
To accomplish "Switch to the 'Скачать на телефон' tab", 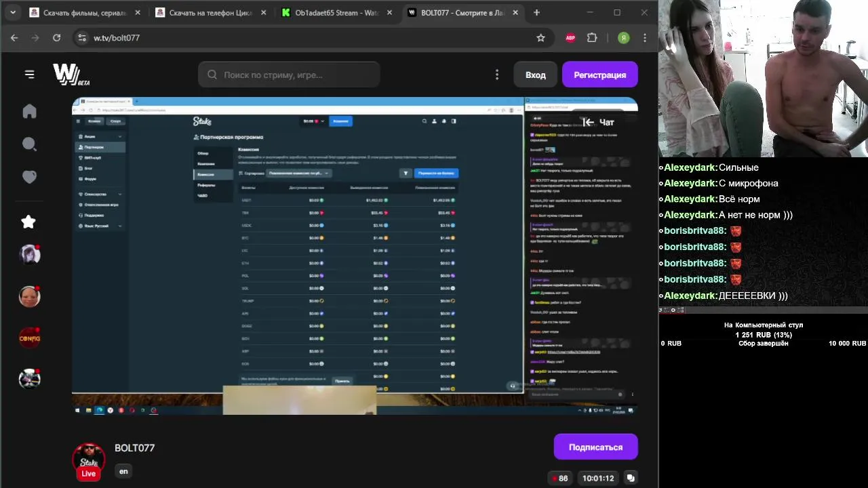I will pyautogui.click(x=210, y=12).
